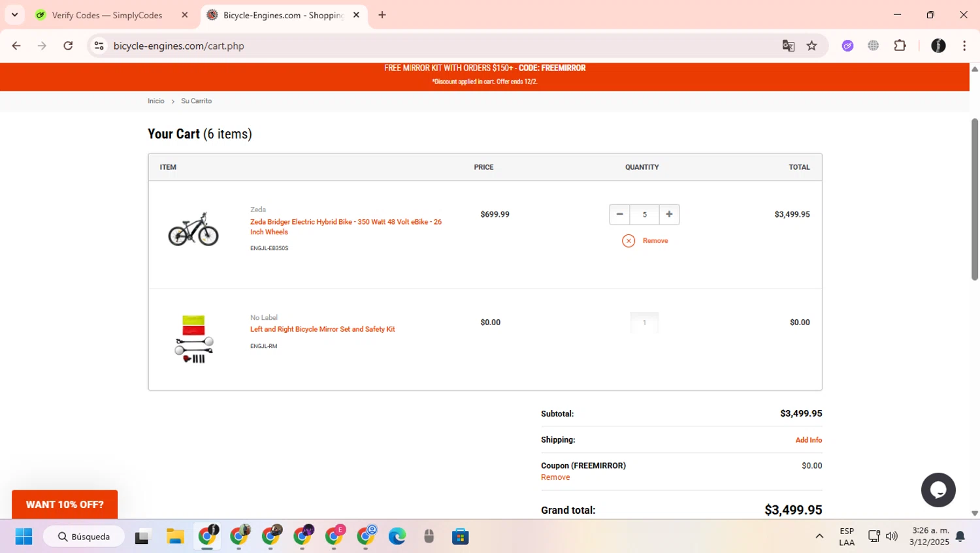
Task: Open the Extensions puzzle piece menu
Action: click(x=900, y=46)
